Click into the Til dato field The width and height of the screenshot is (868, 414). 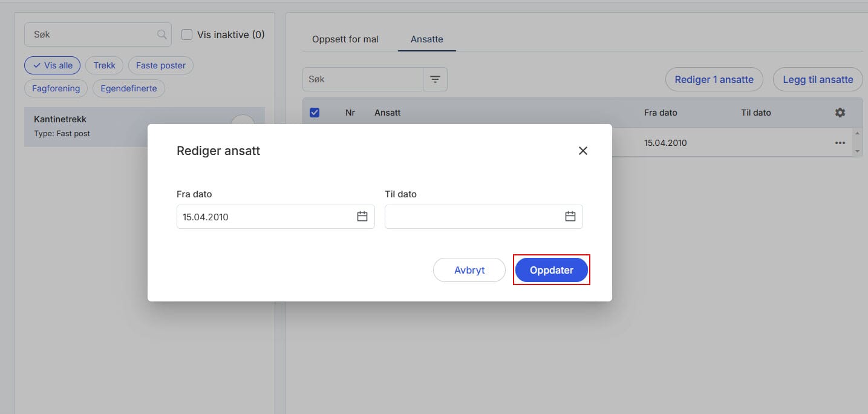coord(472,217)
